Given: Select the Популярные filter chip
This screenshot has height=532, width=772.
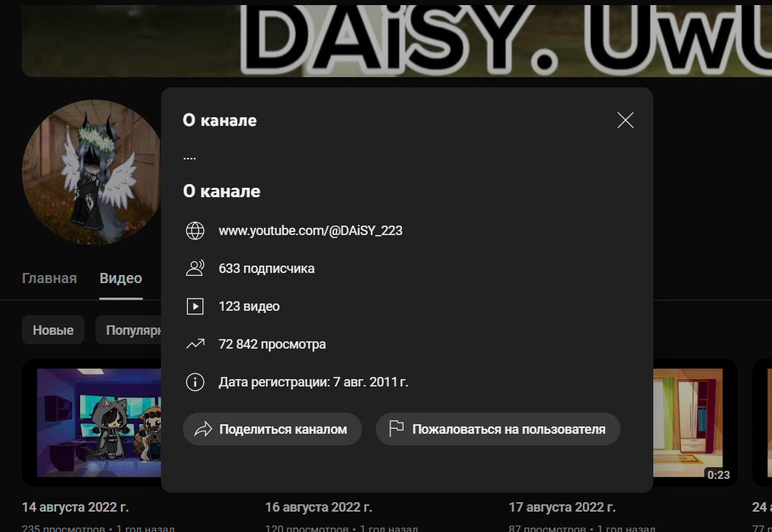Looking at the screenshot, I should point(129,330).
